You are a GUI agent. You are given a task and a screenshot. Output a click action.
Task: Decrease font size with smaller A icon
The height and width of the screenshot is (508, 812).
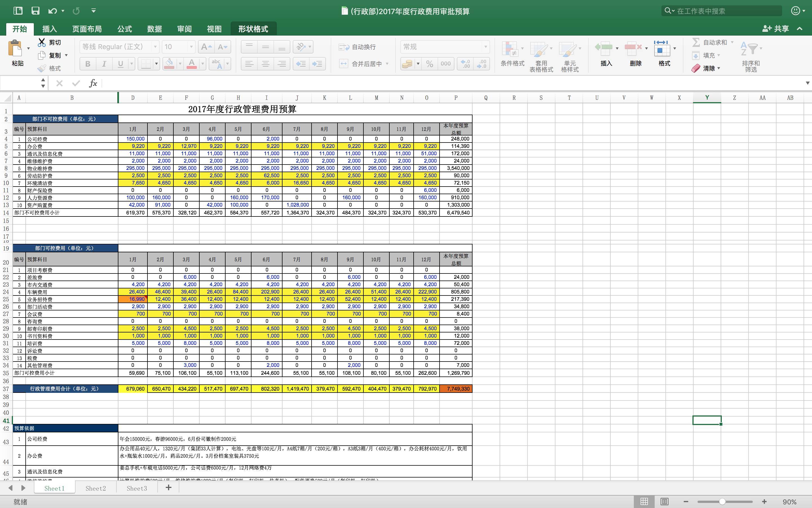(x=222, y=47)
